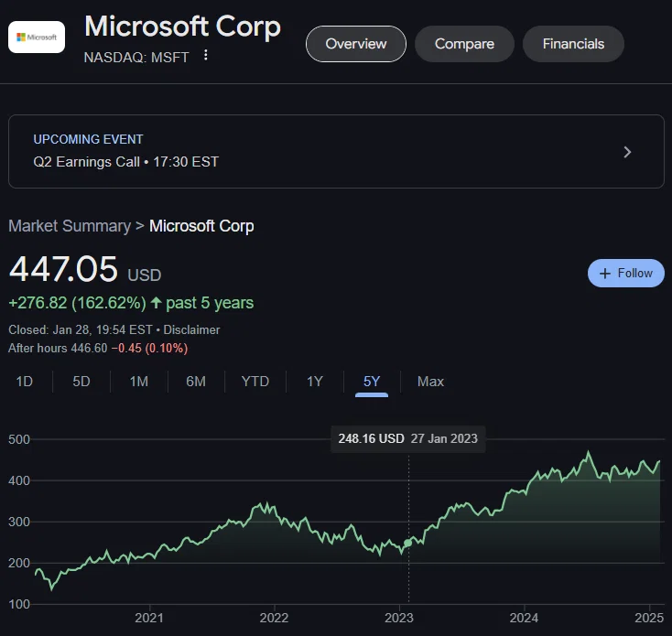Choose the 6M time range
672x636 pixels.
coord(196,382)
